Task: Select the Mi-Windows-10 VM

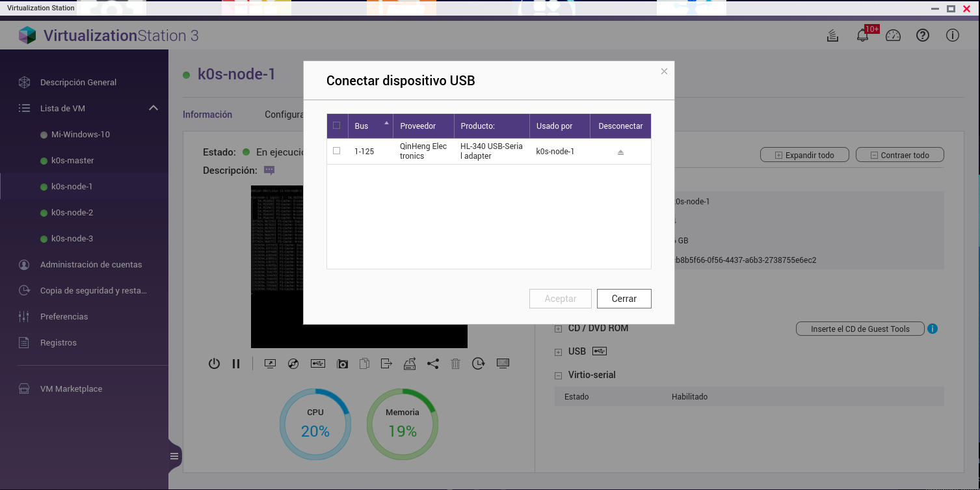Action: click(81, 135)
